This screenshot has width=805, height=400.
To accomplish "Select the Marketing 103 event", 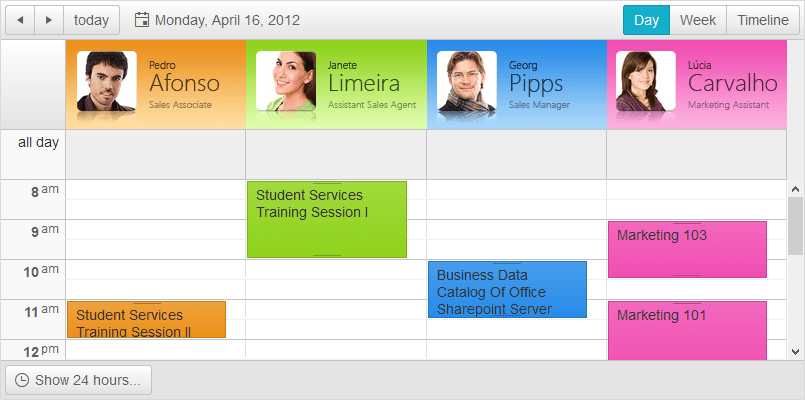I will click(x=687, y=250).
